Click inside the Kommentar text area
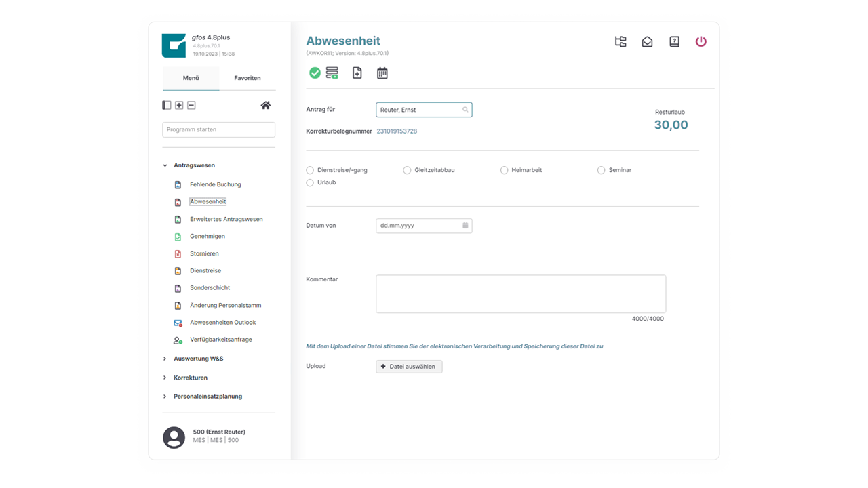Image resolution: width=868 pixels, height=488 pixels. tap(521, 294)
